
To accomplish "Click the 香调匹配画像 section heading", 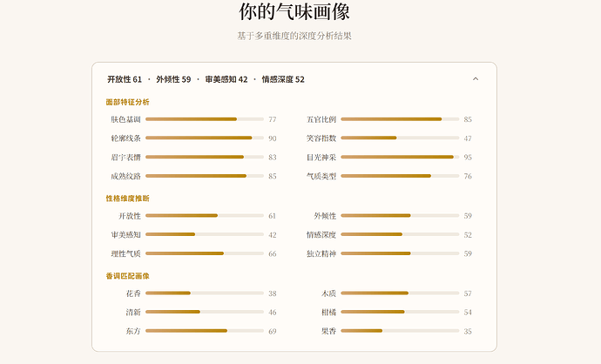I will pos(128,276).
